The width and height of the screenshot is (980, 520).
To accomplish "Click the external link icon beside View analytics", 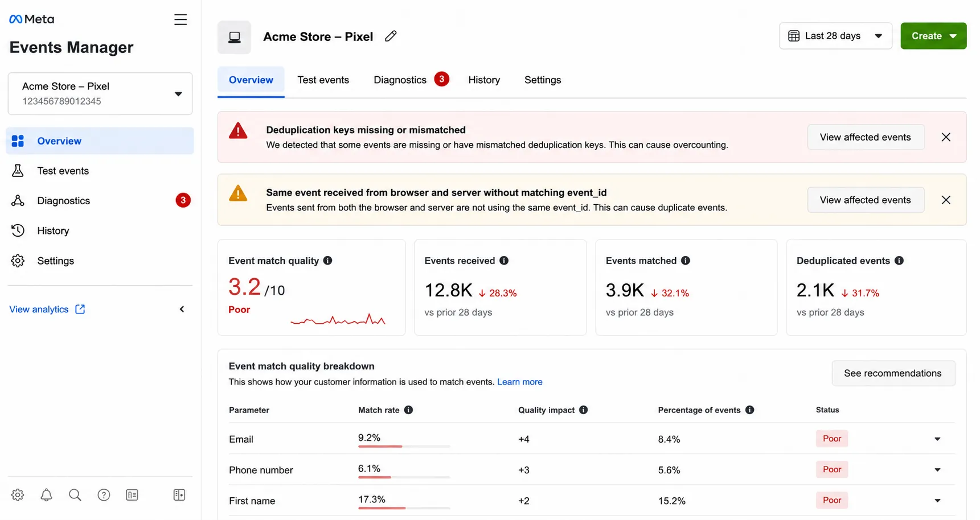I will [80, 309].
